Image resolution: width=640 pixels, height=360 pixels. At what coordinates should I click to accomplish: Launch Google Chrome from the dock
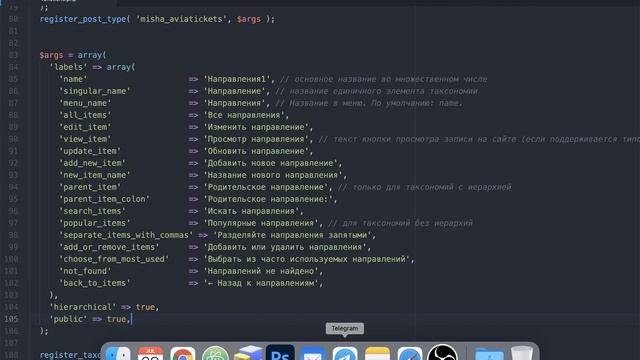(x=183, y=353)
